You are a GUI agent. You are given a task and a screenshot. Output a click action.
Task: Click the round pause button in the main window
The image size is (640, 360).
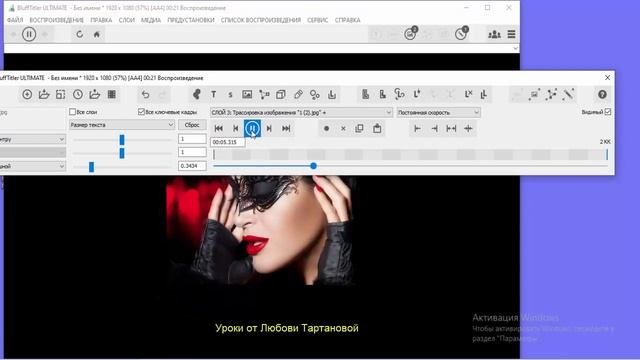(x=29, y=34)
